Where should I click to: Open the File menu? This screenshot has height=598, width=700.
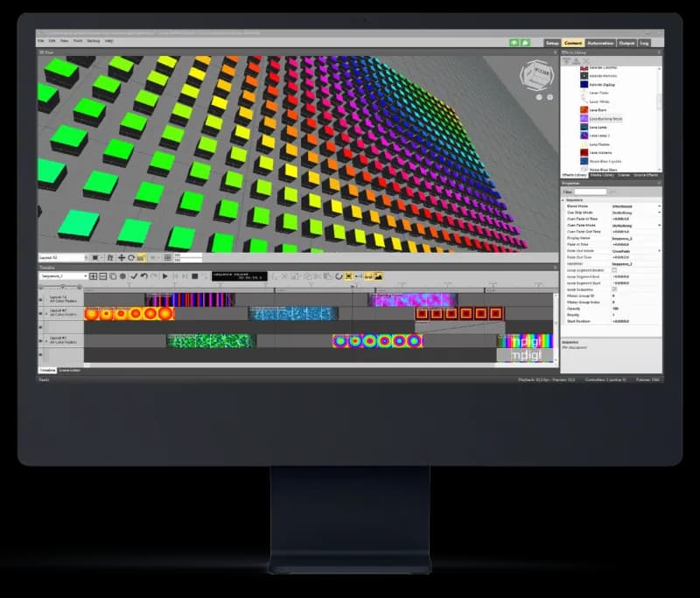point(40,40)
